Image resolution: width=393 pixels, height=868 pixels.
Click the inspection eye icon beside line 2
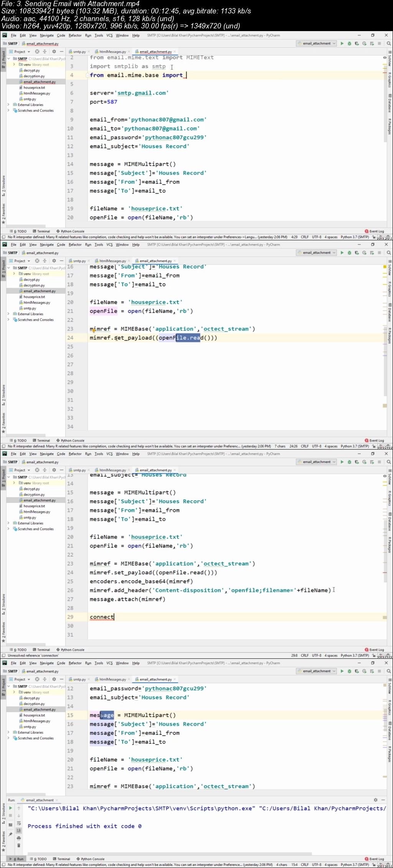pos(385,58)
